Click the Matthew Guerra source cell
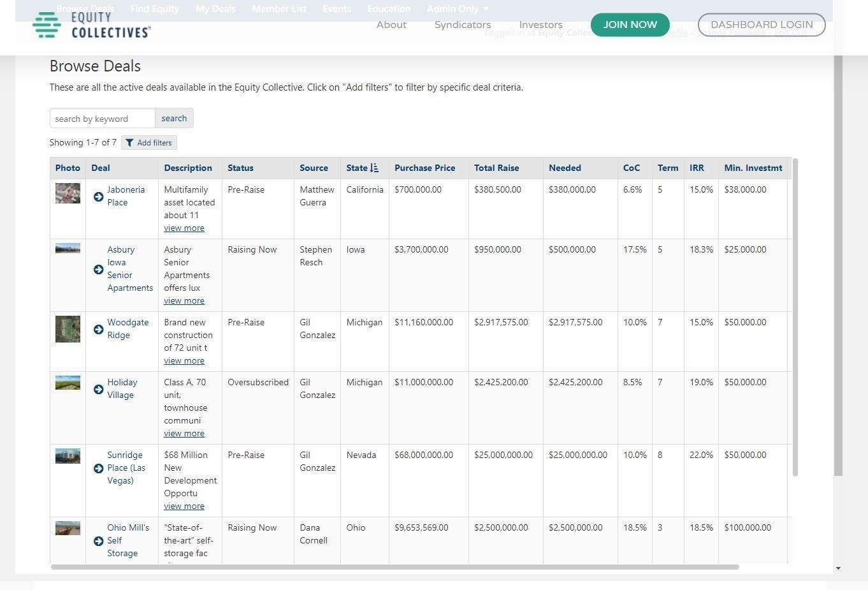This screenshot has height=590, width=868. [317, 196]
